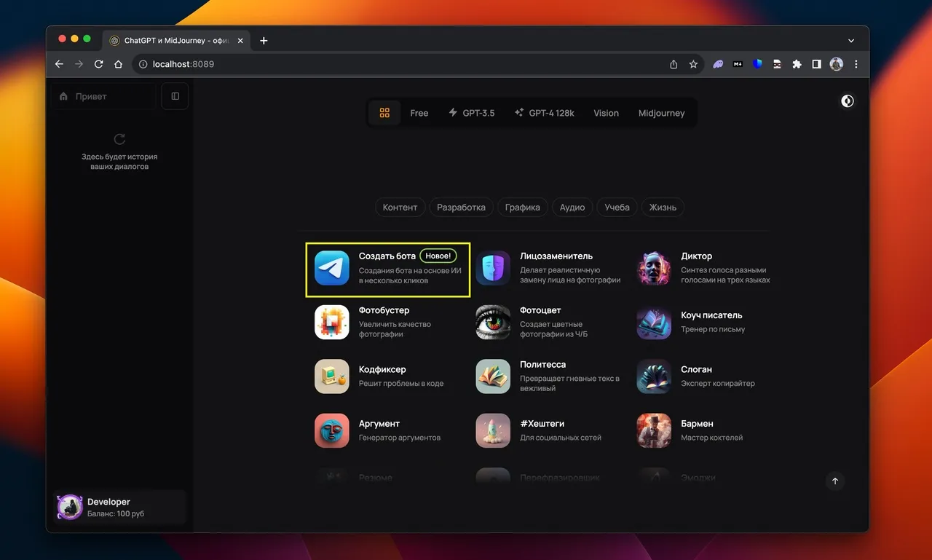Click the Новое! badge
This screenshot has width=932, height=560.
438,256
